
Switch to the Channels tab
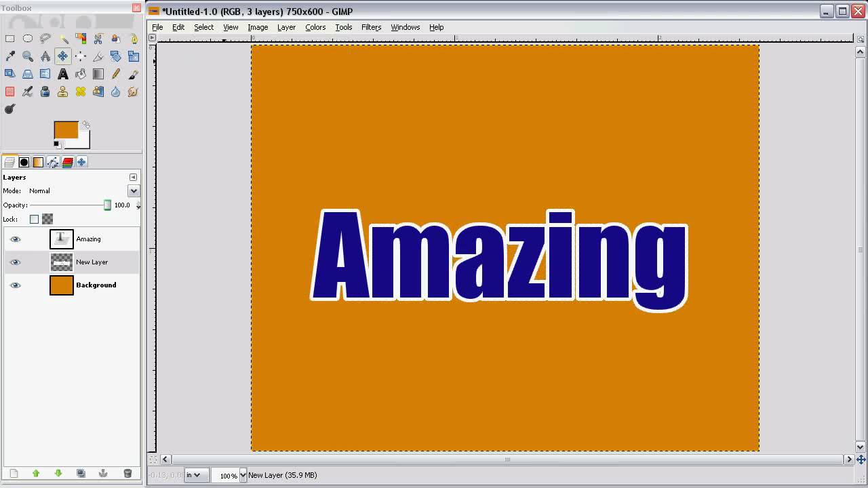(x=67, y=162)
